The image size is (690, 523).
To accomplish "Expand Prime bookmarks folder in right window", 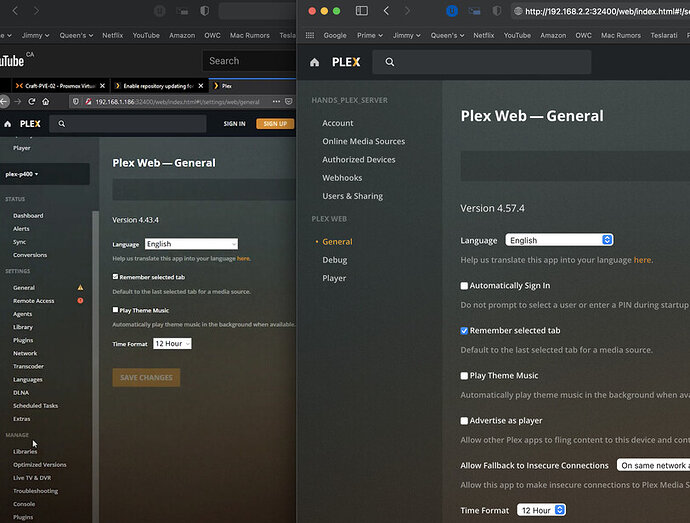I will coord(370,35).
